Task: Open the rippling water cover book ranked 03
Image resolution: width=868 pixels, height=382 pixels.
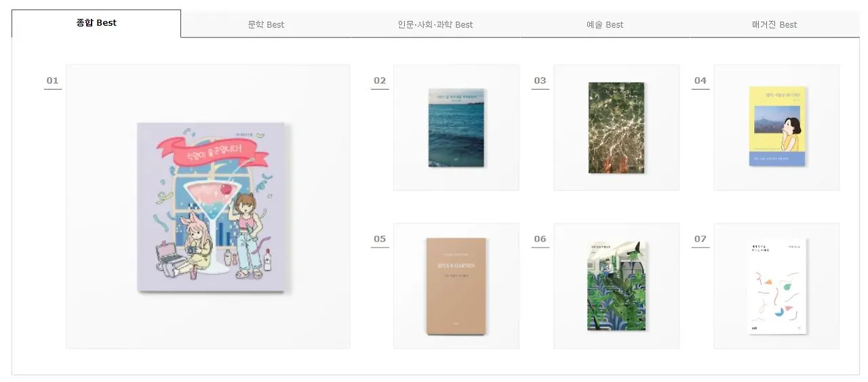Action: tap(616, 128)
